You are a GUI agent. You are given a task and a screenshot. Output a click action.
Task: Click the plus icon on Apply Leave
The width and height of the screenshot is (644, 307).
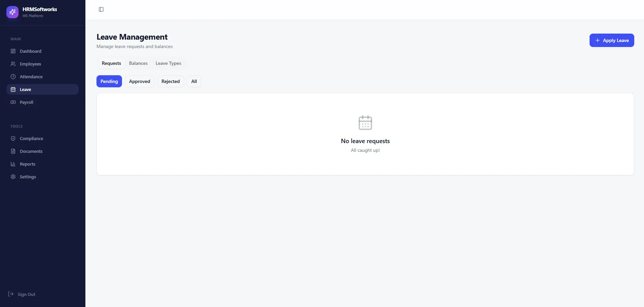point(598,40)
